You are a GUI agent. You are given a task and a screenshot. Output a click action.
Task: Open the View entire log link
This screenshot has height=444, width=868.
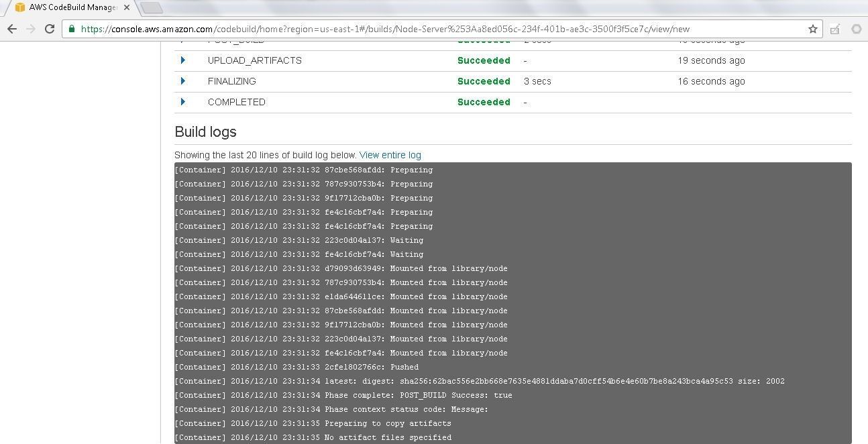point(390,155)
